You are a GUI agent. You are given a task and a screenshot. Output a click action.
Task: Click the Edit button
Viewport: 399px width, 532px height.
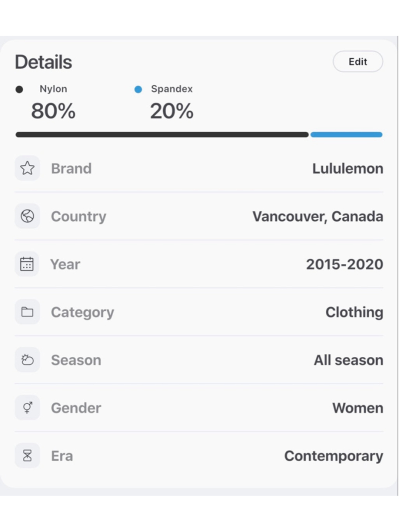[x=358, y=61]
